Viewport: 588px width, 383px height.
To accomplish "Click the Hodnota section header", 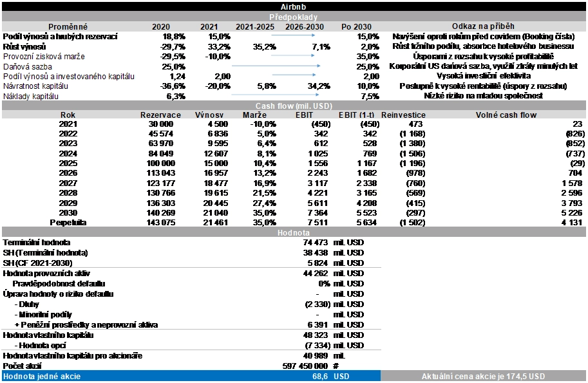I will [x=294, y=233].
